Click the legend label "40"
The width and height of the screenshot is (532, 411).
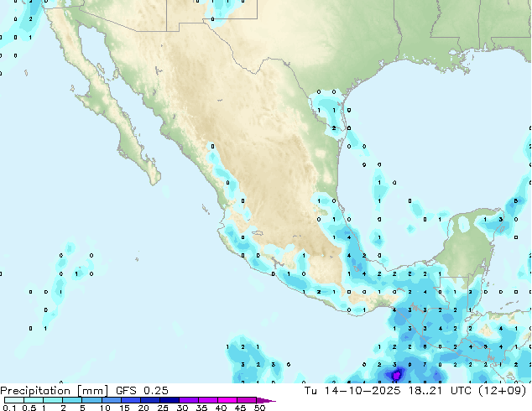click(x=221, y=408)
